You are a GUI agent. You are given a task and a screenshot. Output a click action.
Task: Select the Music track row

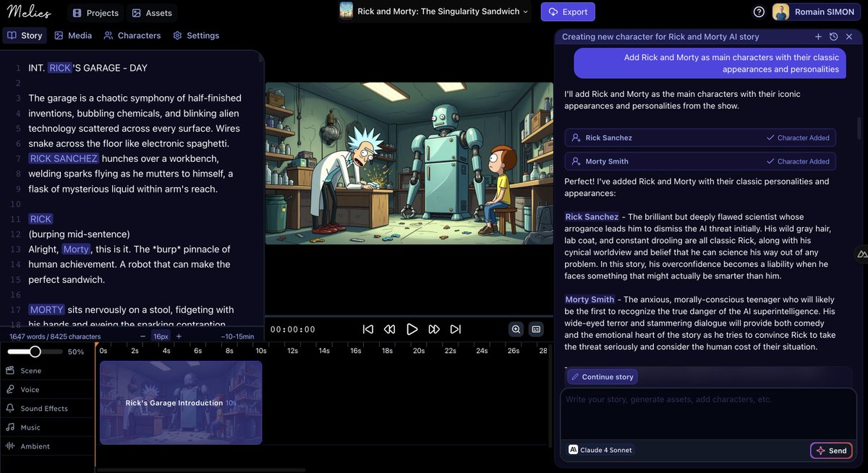coord(48,427)
